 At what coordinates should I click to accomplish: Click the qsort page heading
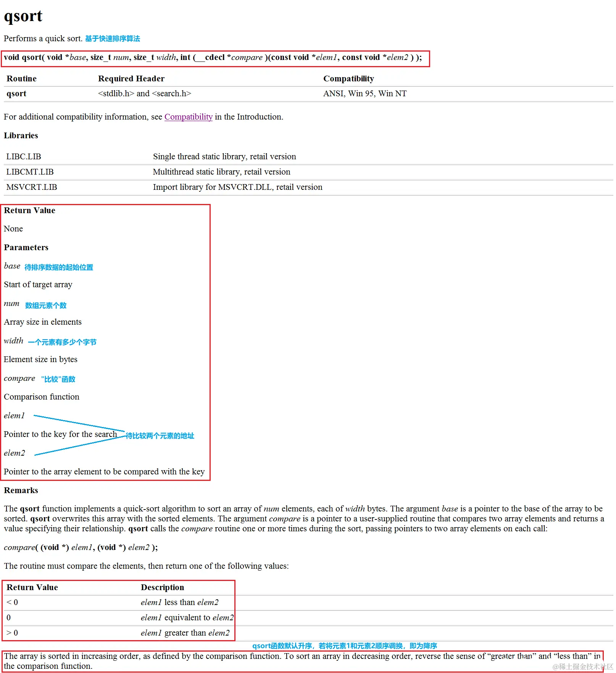(x=23, y=16)
